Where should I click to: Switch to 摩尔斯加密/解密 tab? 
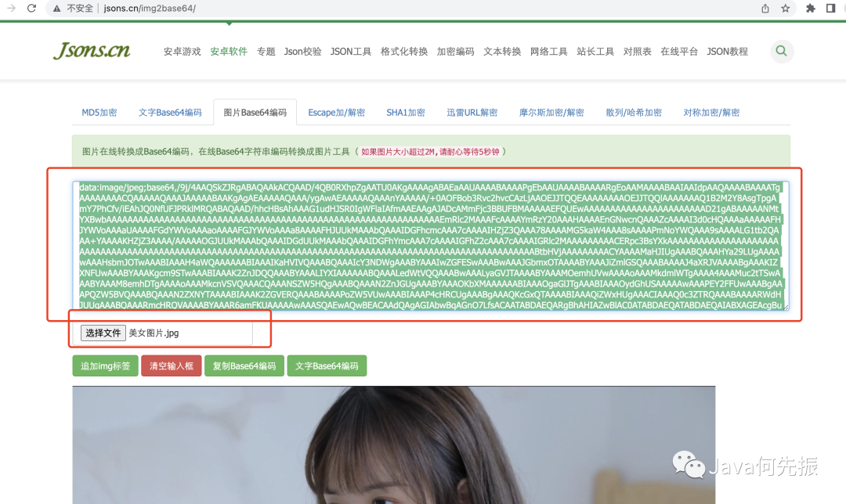click(x=551, y=113)
